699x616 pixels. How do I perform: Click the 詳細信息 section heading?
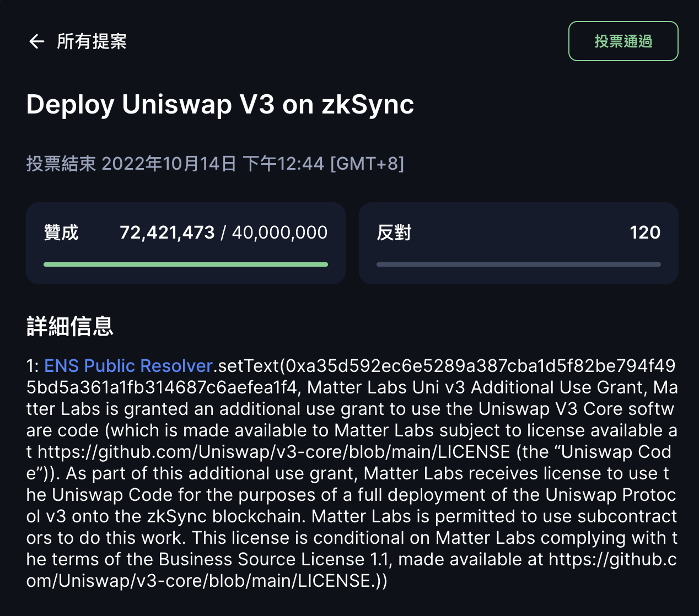(x=70, y=326)
